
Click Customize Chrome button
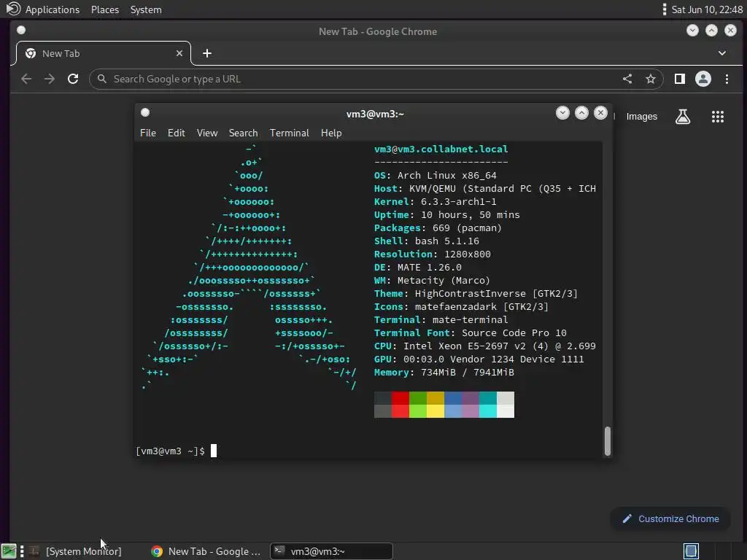671,519
